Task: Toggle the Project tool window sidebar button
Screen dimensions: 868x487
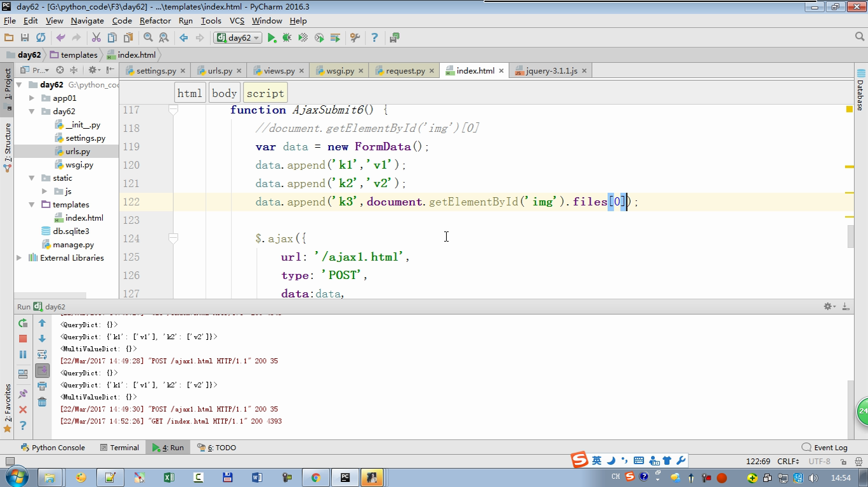Action: coord(8,84)
